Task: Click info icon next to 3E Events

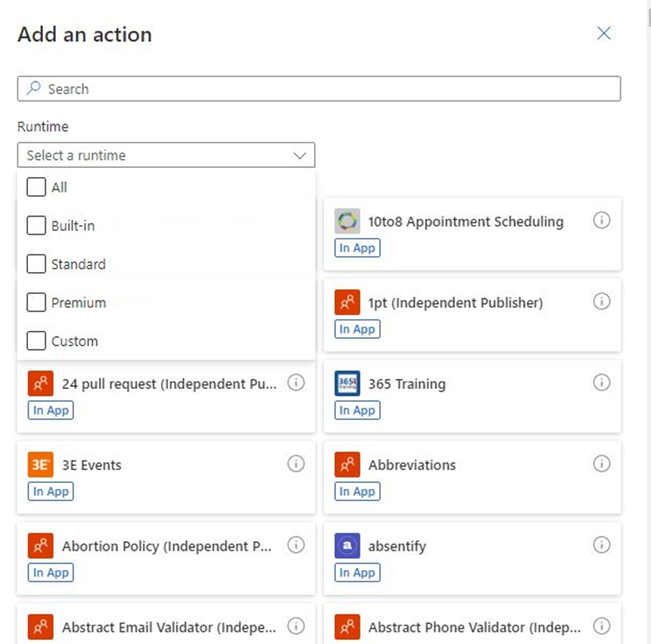Action: pos(295,464)
